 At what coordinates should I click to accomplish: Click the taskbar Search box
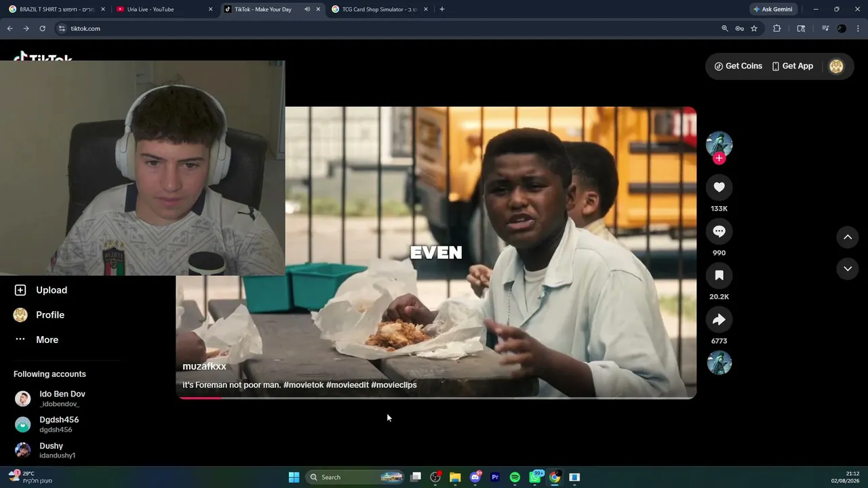pyautogui.click(x=355, y=477)
